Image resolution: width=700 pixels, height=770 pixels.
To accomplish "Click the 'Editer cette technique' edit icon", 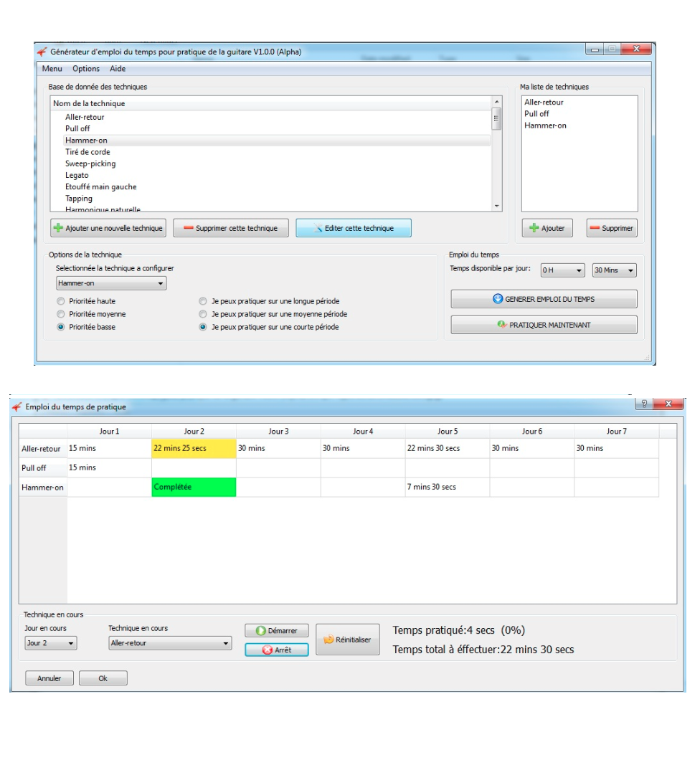I will point(318,229).
